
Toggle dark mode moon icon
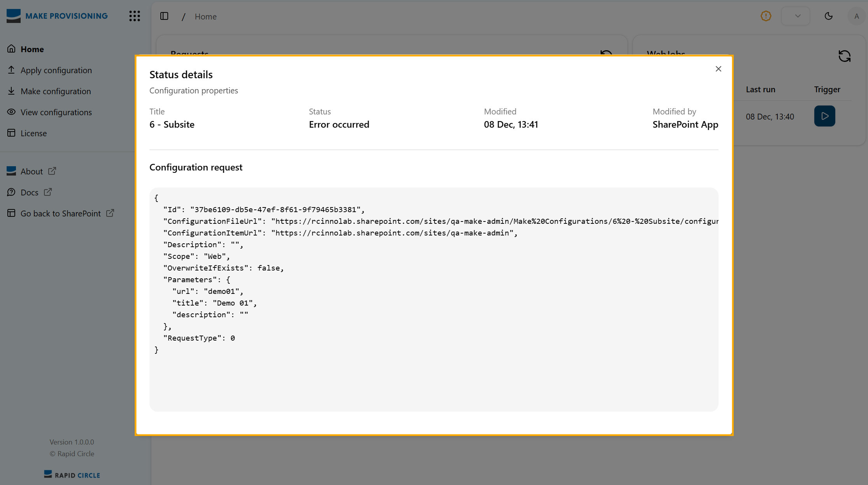click(829, 16)
